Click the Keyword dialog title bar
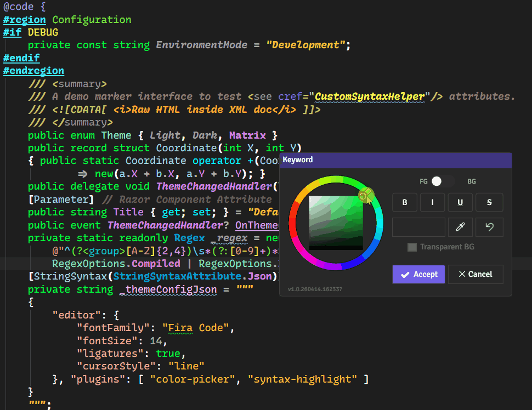Viewport: 532px width, 410px height. [395, 160]
